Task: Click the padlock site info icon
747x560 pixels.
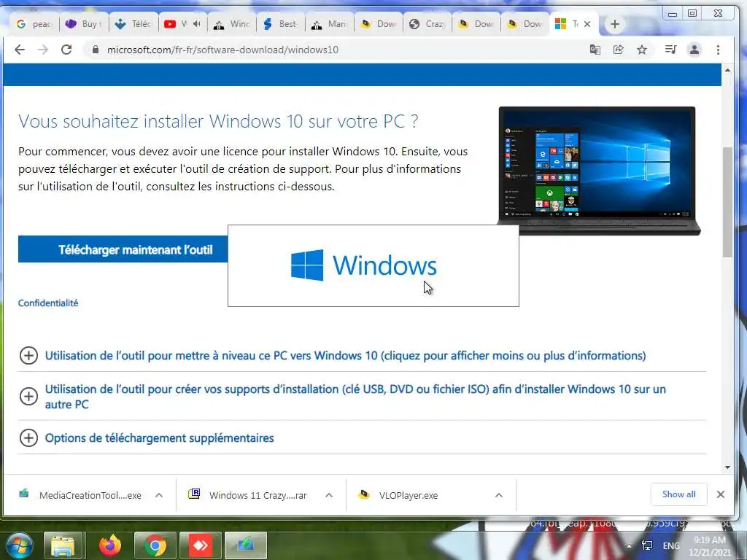Action: point(96,50)
